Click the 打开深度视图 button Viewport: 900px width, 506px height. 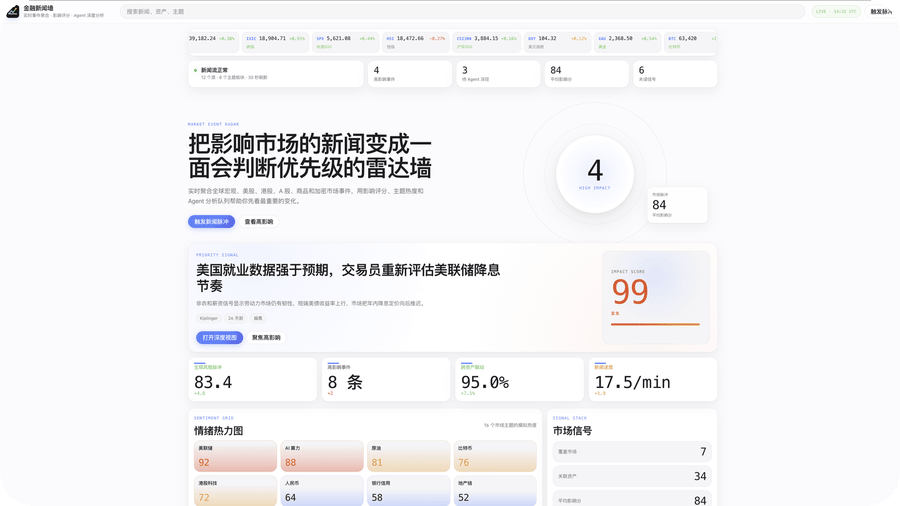219,337
